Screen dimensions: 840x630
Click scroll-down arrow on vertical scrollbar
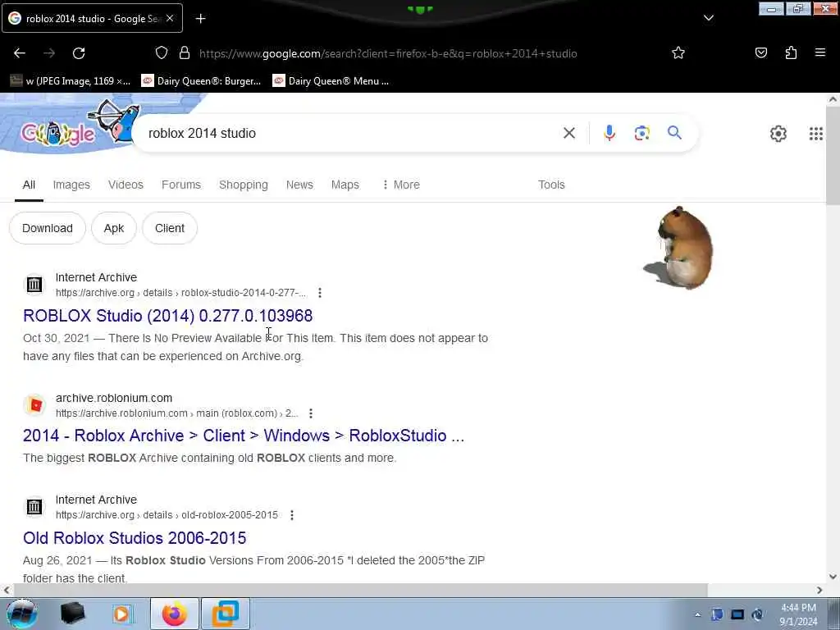[833, 577]
